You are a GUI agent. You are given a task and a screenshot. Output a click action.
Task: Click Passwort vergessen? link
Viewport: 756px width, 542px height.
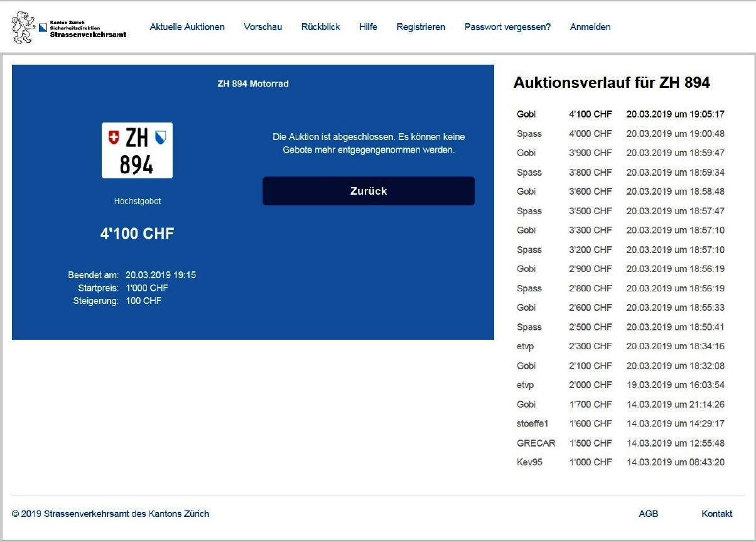coord(507,27)
